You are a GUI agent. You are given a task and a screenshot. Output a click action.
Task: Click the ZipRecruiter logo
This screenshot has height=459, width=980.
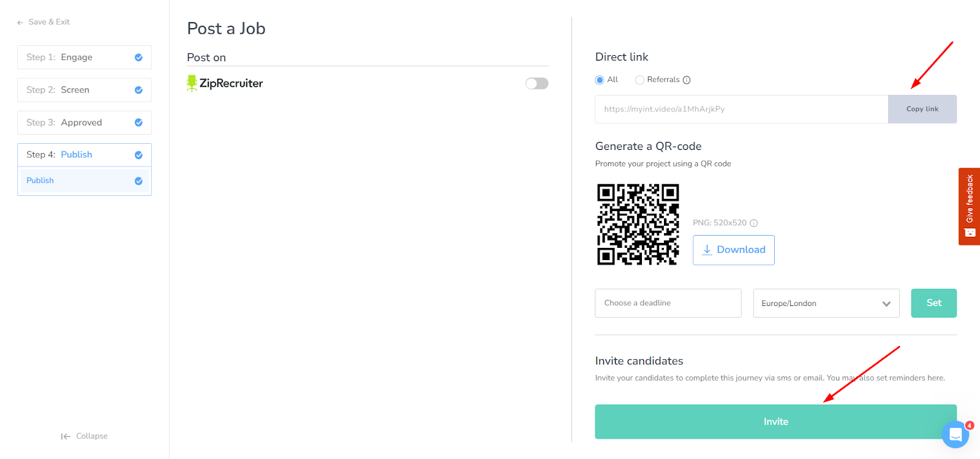[225, 83]
